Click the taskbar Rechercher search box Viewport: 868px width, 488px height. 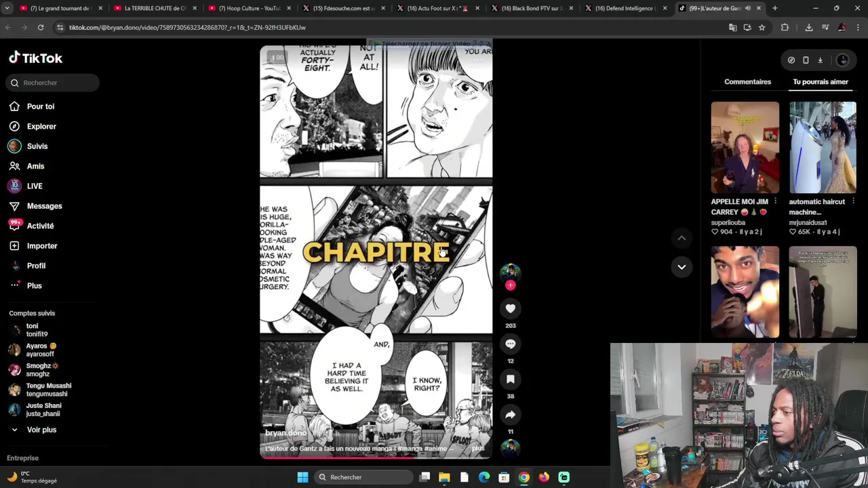(x=363, y=477)
